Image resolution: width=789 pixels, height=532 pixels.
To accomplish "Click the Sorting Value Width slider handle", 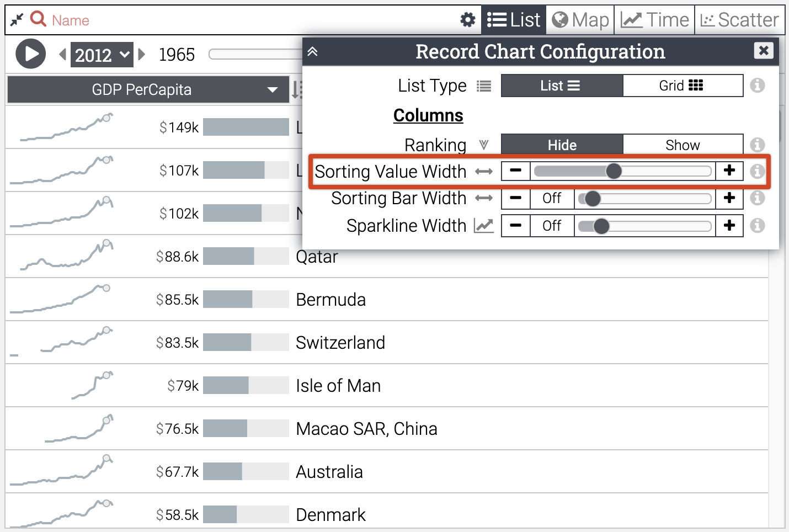I will pyautogui.click(x=614, y=171).
